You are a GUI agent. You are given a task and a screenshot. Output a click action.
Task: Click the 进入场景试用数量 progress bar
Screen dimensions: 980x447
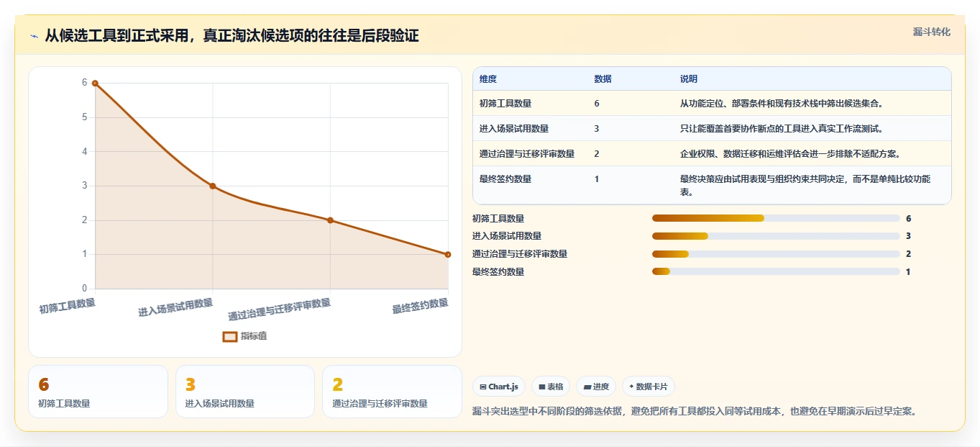776,236
